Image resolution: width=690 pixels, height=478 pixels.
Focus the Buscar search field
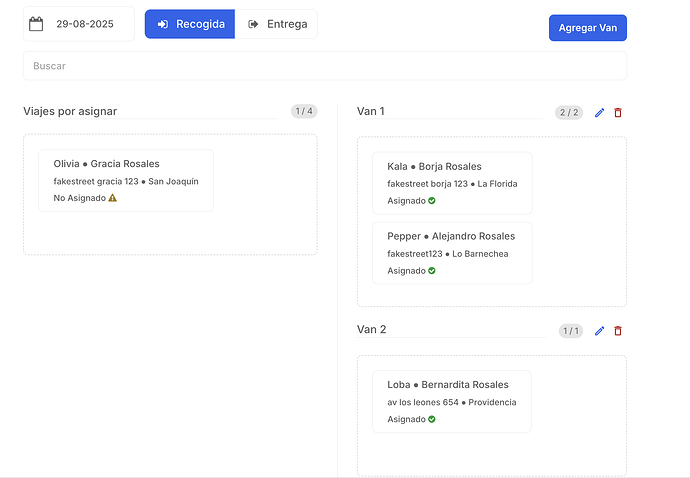(x=325, y=66)
